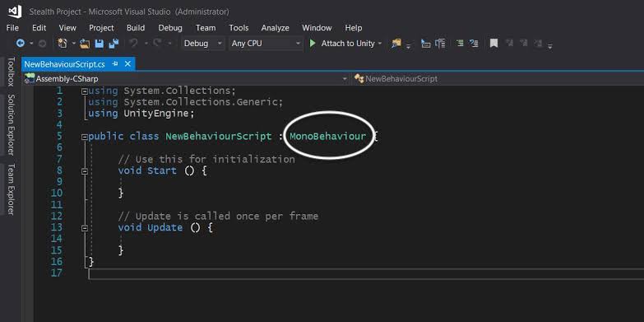Pin the NewBehaviourScript.cs tab
Viewport: 644px width, 322px height.
(115, 64)
